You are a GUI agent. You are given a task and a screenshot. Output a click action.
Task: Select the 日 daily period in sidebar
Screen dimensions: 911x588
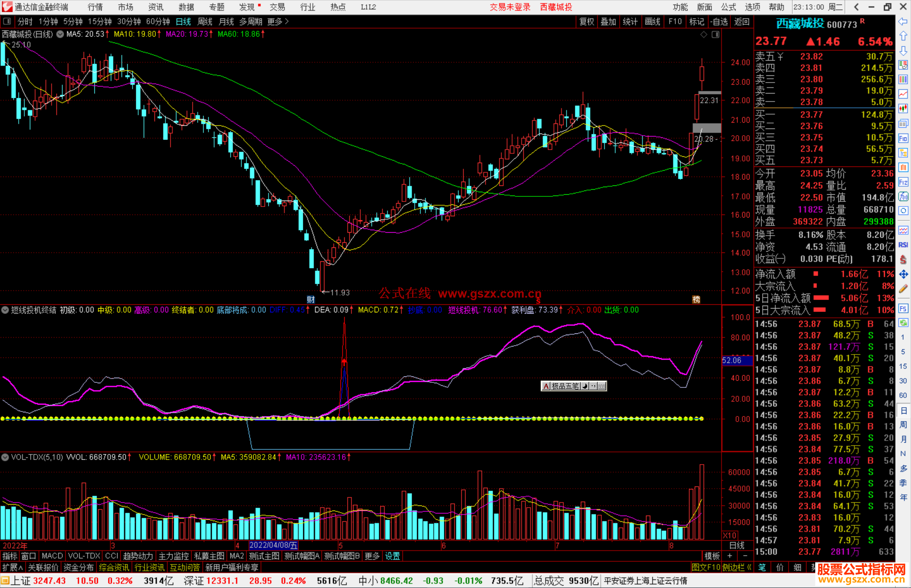(903, 411)
